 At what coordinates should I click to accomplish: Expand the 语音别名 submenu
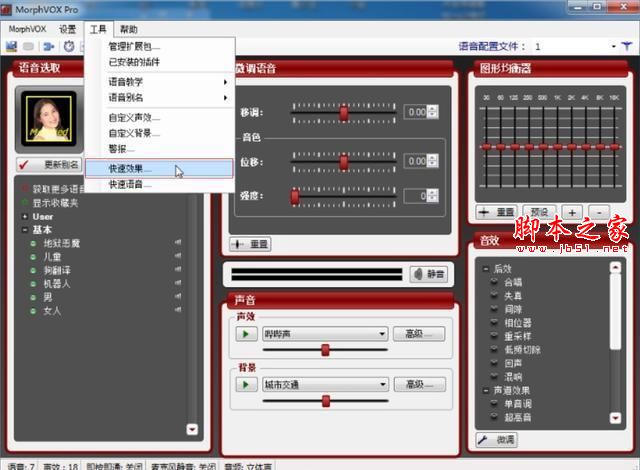160,98
